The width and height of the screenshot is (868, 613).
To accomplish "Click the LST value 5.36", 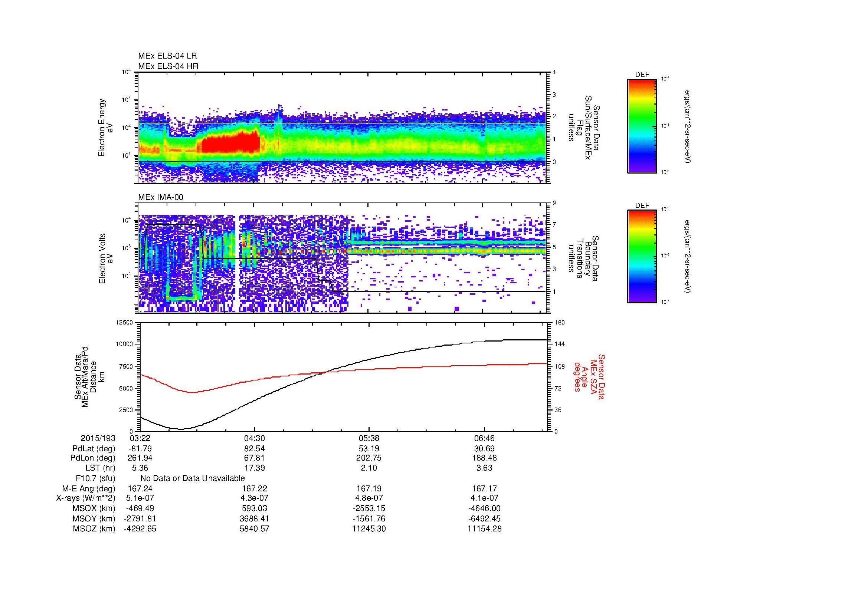I will click(140, 468).
